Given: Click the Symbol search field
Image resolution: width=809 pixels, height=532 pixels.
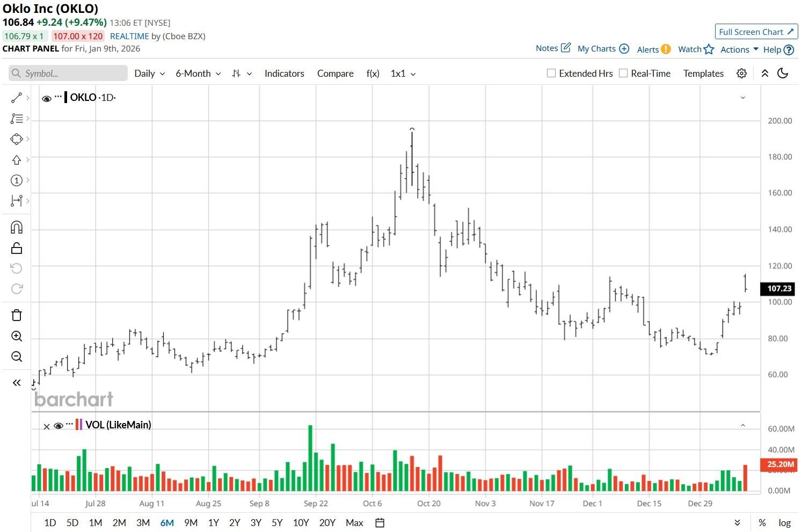Looking at the screenshot, I should [x=68, y=74].
